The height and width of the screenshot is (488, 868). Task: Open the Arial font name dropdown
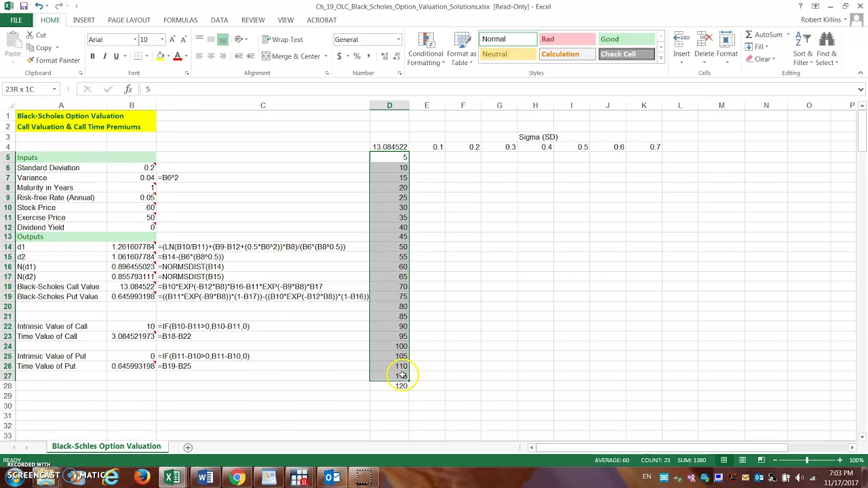134,39
